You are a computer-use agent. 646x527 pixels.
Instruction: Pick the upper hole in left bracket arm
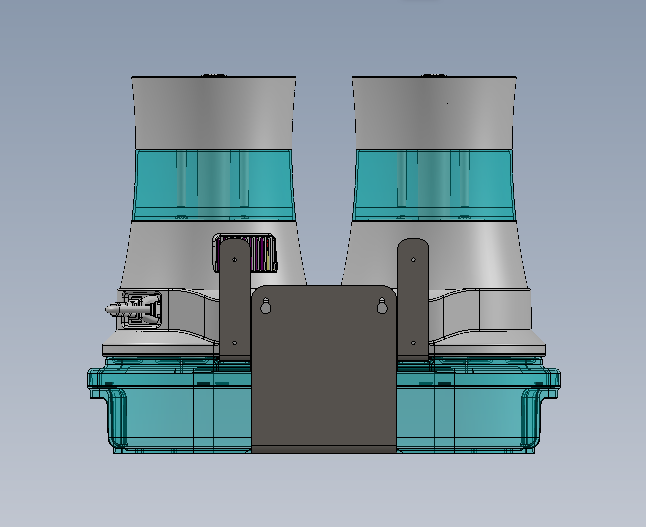235,259
